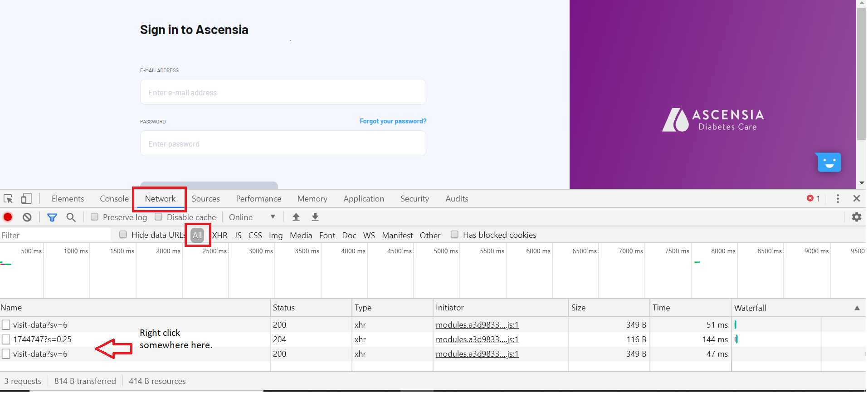Import HAR file with upload arrow

(296, 217)
